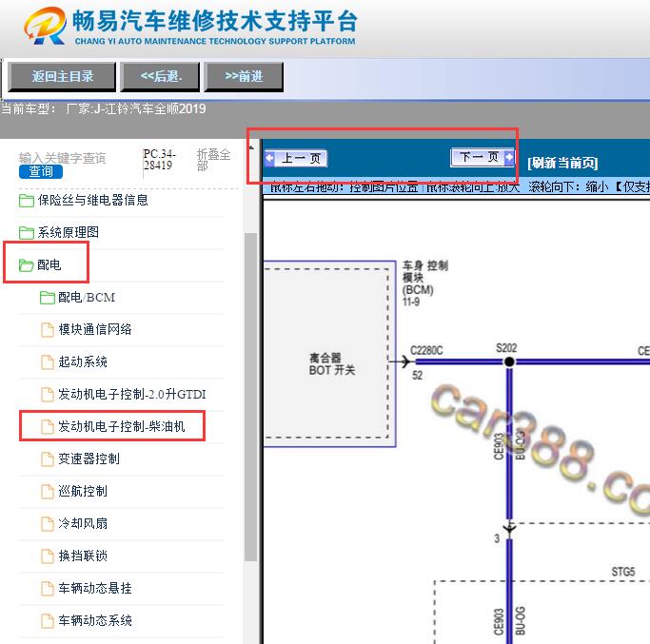Click page icon beside 模块通信网络
Screen dimensions: 650x644
tap(48, 330)
